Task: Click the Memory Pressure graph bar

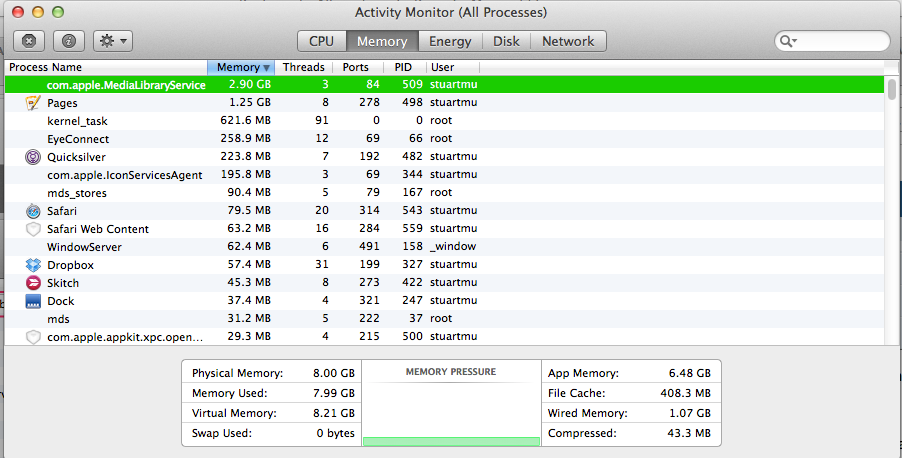Action: [x=452, y=441]
